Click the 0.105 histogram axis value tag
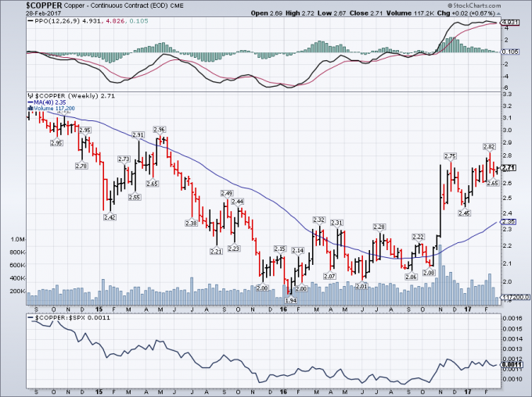The height and width of the screenshot is (397, 532). (510, 52)
